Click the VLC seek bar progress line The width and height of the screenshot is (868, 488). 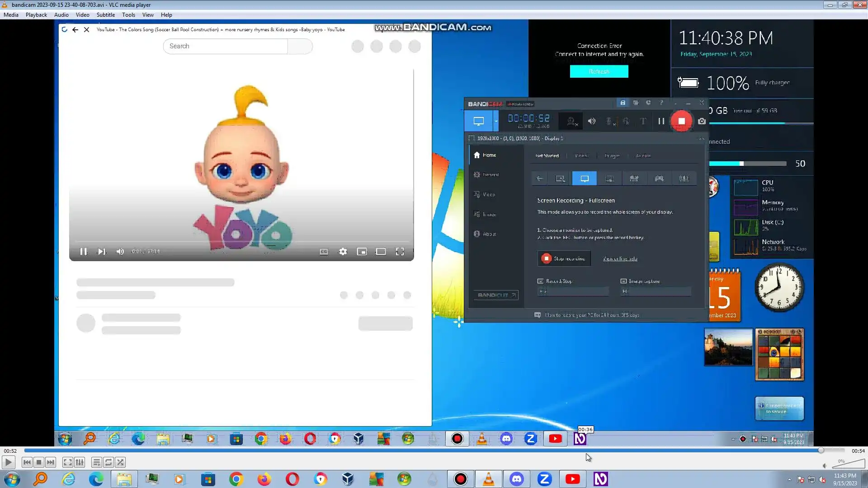[407, 450]
